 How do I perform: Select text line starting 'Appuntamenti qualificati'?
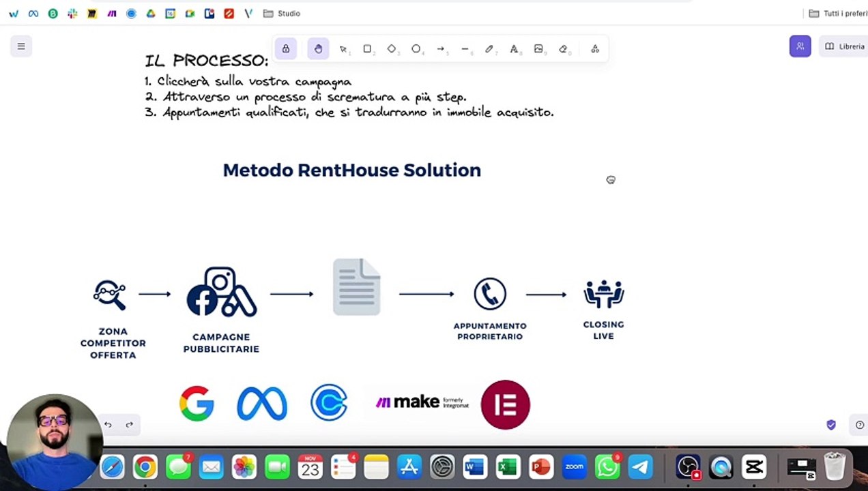358,112
